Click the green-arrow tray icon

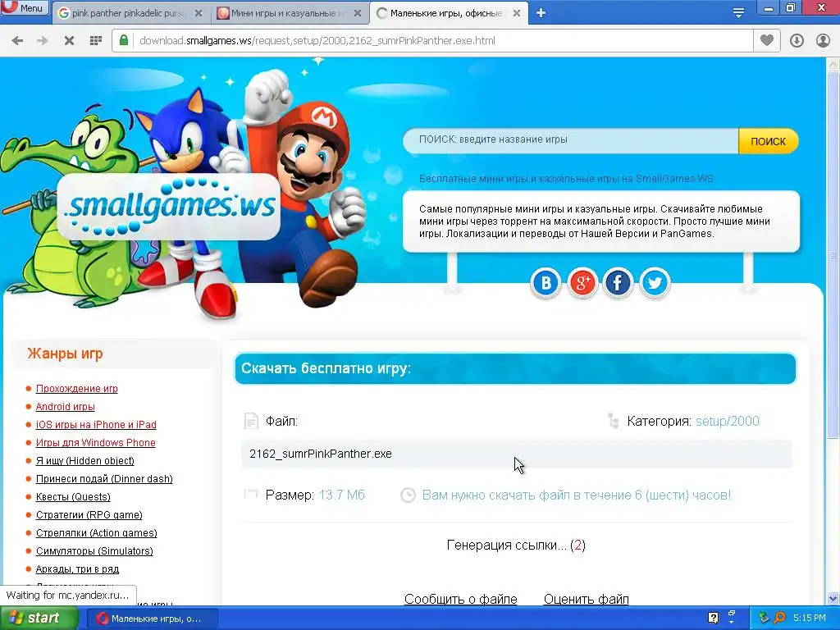tap(764, 618)
